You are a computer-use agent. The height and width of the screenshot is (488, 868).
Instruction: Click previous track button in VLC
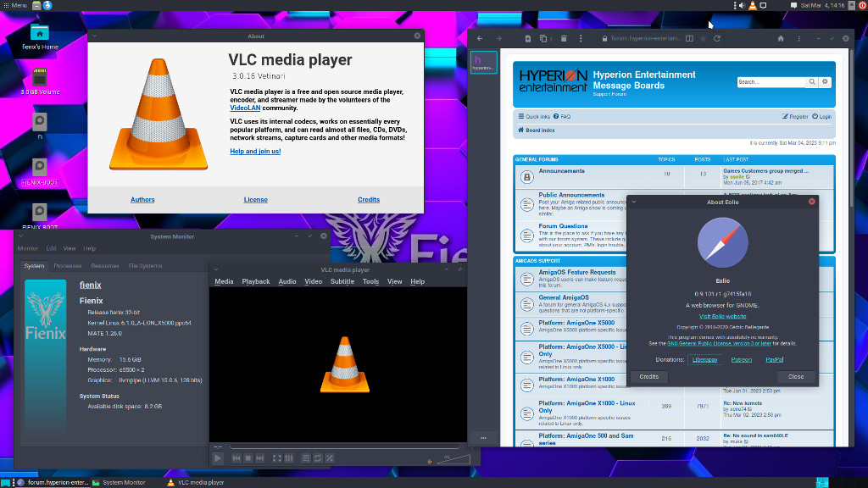point(236,458)
